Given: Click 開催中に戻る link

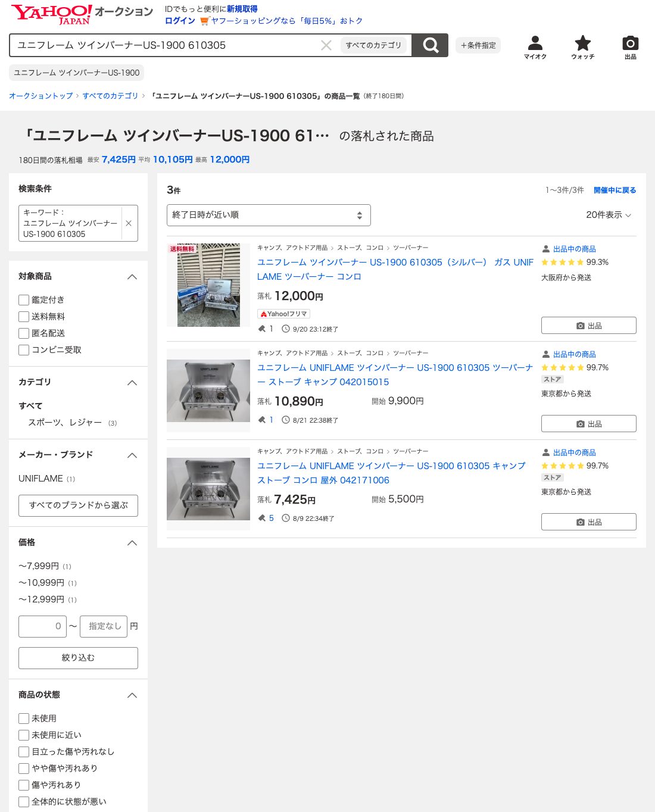Looking at the screenshot, I should [x=615, y=190].
